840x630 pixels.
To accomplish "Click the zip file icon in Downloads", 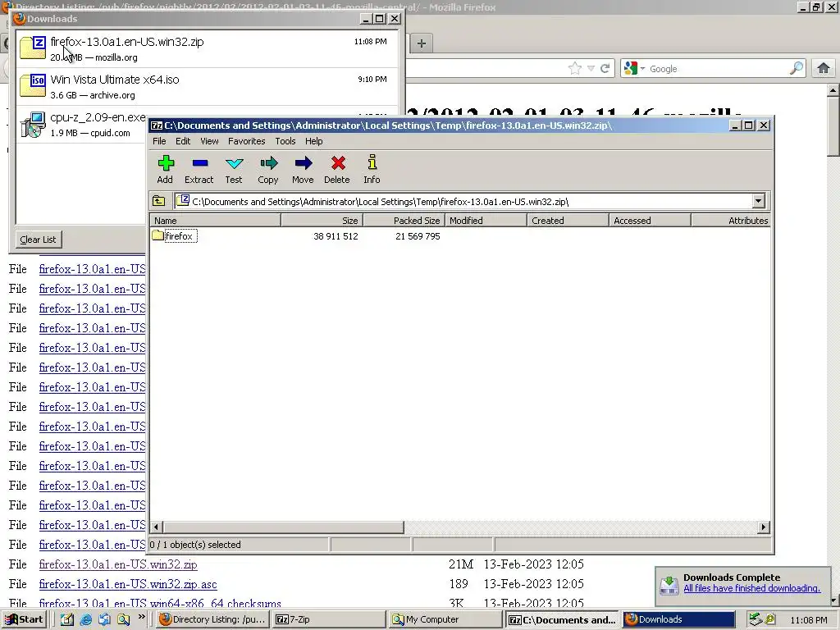I will point(33,48).
